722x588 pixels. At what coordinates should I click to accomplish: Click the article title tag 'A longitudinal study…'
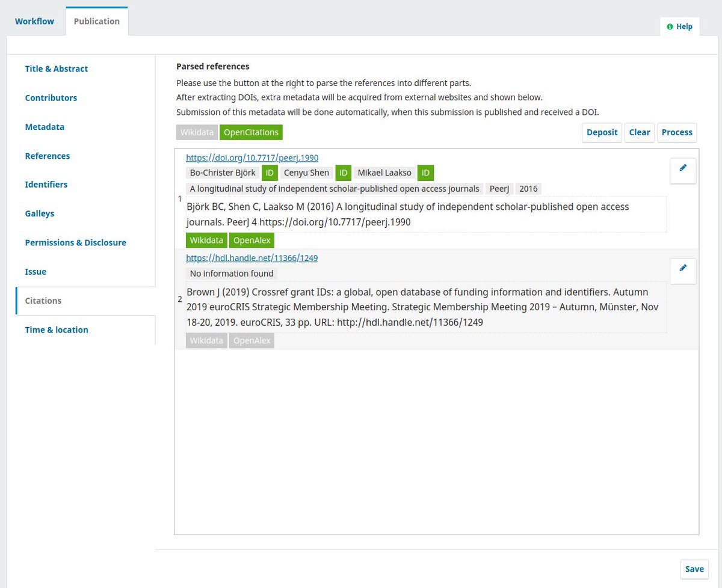click(335, 189)
